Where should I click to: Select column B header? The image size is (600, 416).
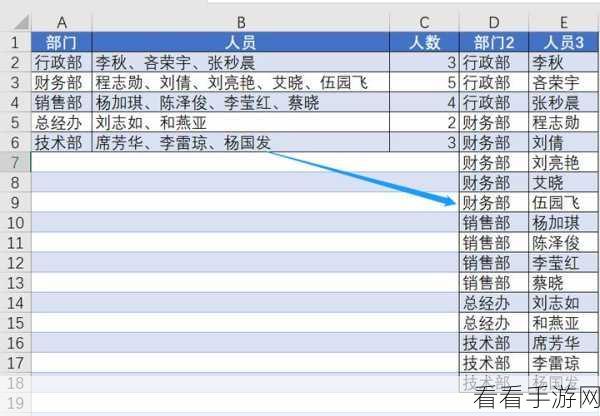coord(241,23)
